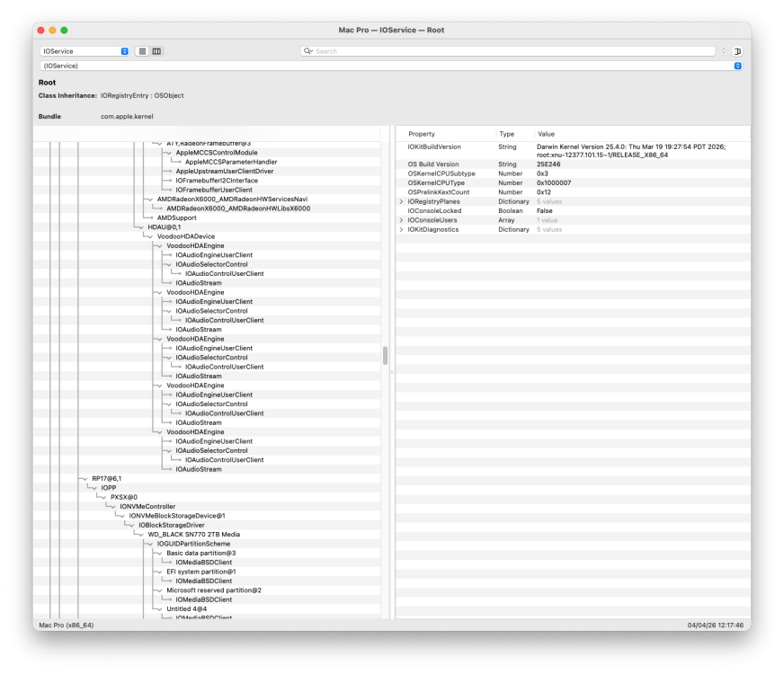
Task: Collapse the VoodooHDADevice node
Action: 150,237
